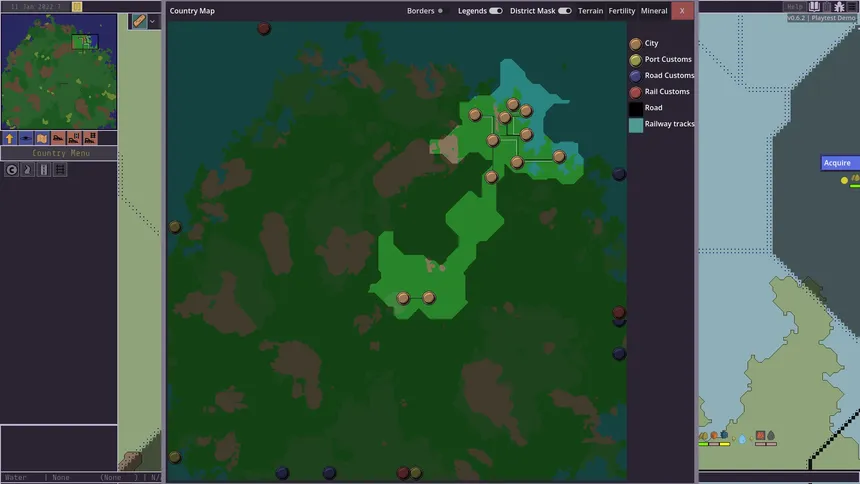Click the rail customs marker at map top

(x=264, y=28)
